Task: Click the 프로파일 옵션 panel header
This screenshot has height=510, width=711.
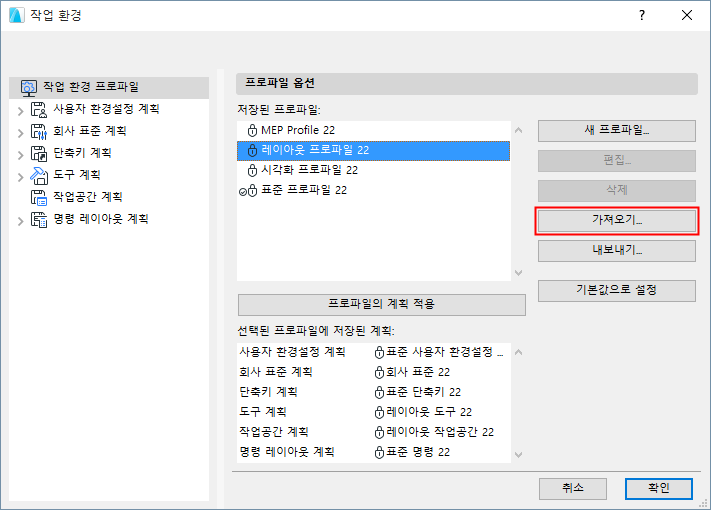Action: click(x=467, y=83)
